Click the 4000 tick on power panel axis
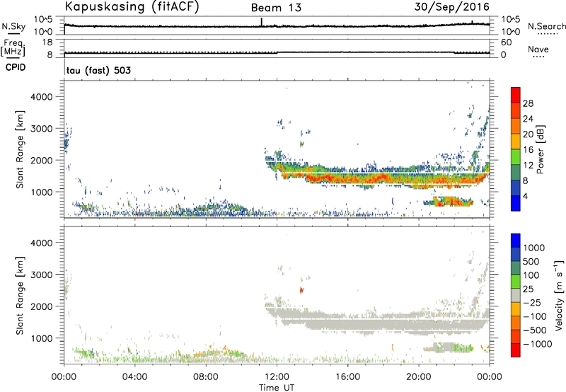The width and height of the screenshot is (566, 392). [x=41, y=97]
